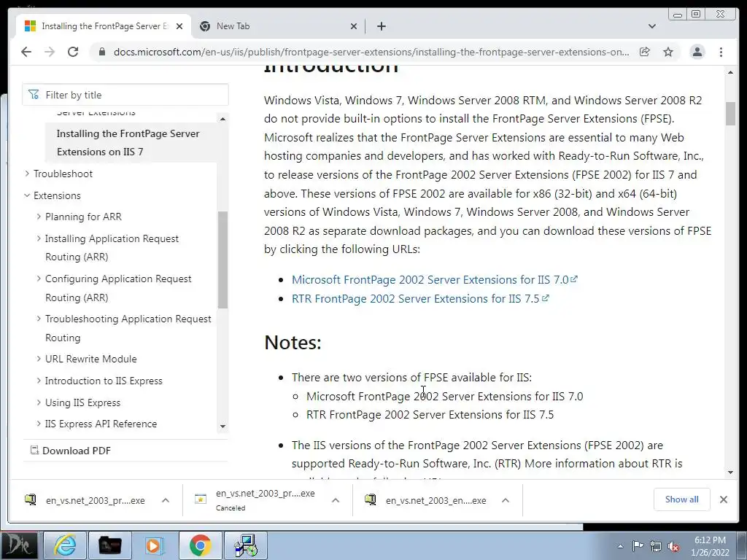Open the tab search dropdown arrow
The width and height of the screenshot is (747, 560).
652,26
